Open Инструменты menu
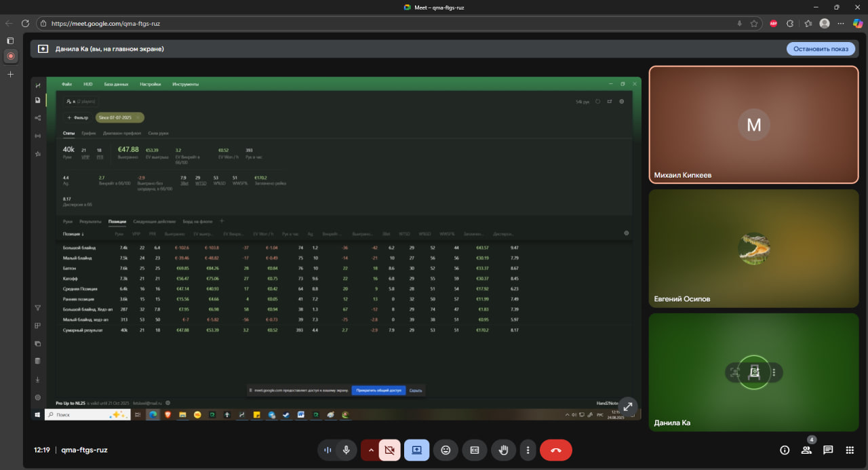868x470 pixels. click(x=186, y=84)
